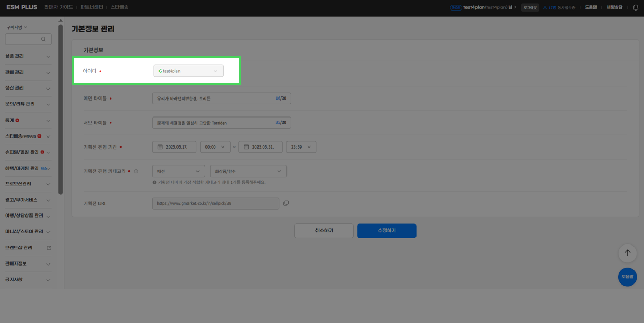Expand the 미니샵/스토어 관리 sidebar menu
The width and height of the screenshot is (644, 323).
point(28,232)
